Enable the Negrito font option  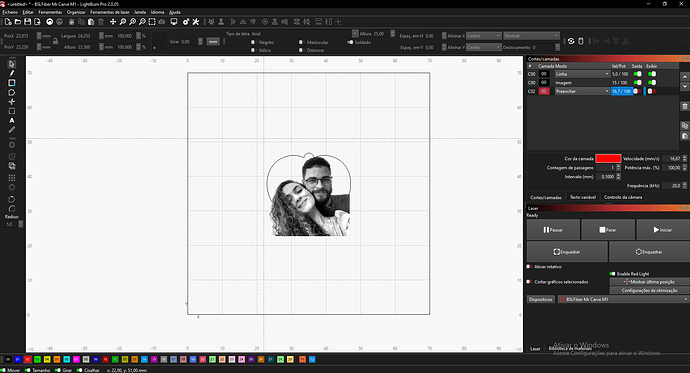pos(253,42)
